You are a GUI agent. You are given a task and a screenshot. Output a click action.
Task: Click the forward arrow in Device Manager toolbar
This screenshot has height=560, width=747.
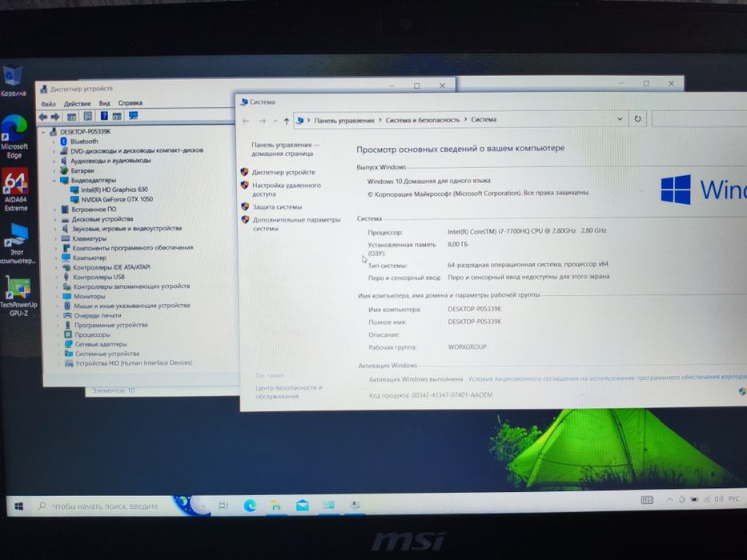[55, 117]
